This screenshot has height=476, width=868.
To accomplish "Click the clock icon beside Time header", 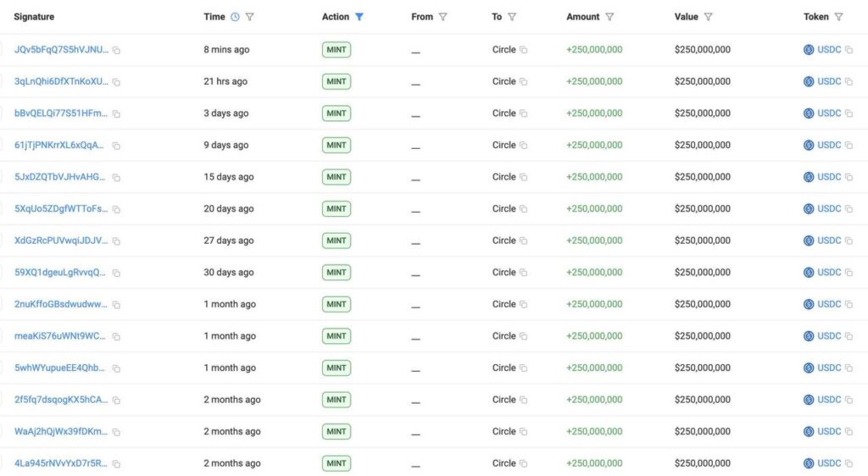I will click(x=235, y=17).
